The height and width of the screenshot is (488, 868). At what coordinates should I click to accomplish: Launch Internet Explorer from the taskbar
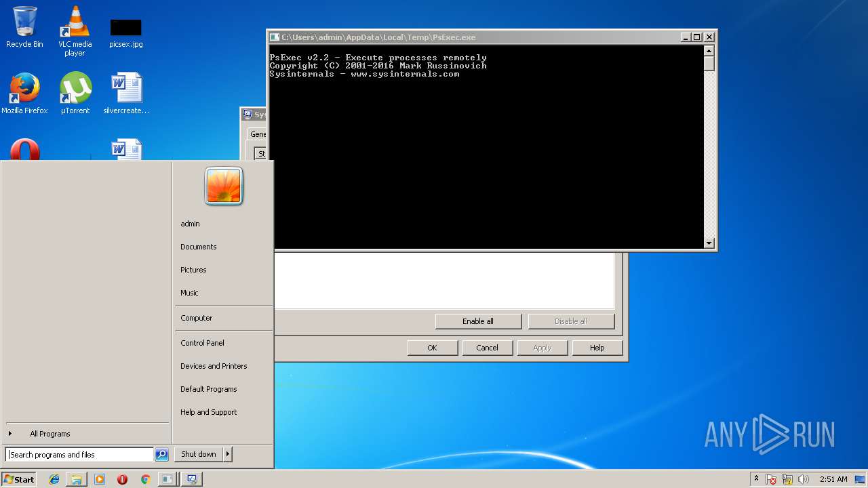click(54, 479)
